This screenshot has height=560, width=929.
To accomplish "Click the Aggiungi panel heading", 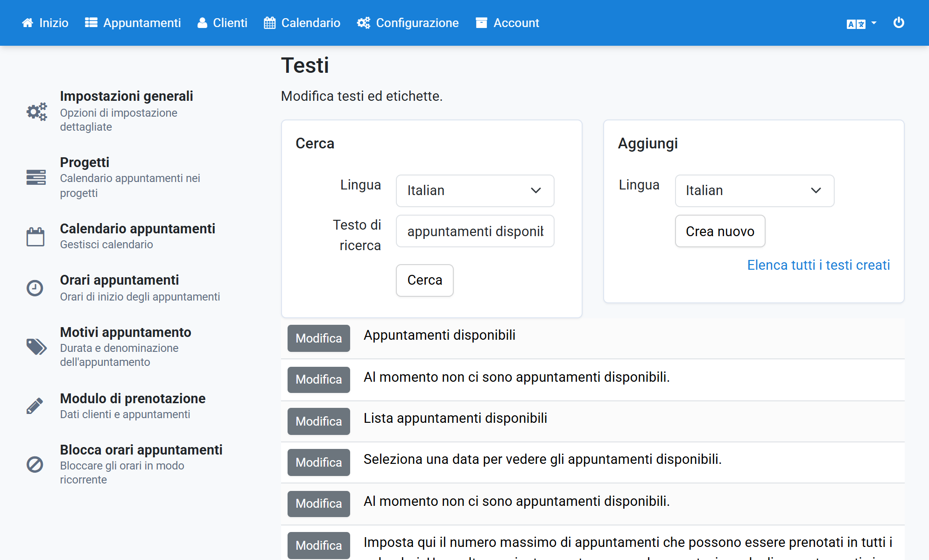I will [x=647, y=143].
